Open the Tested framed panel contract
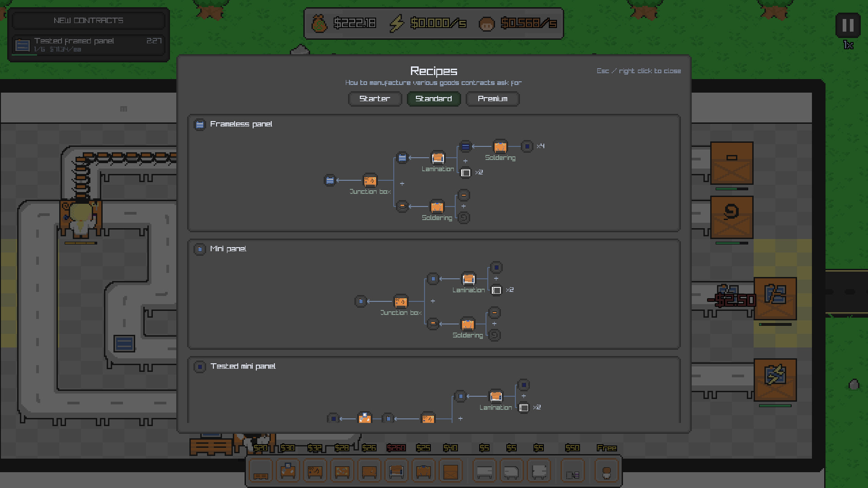 [x=88, y=45]
